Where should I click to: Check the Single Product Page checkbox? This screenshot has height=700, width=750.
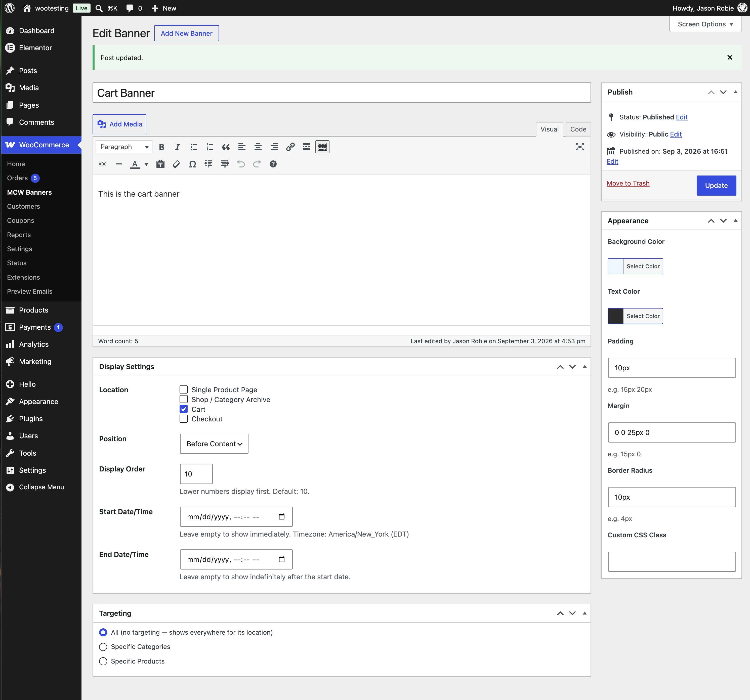[x=184, y=389]
